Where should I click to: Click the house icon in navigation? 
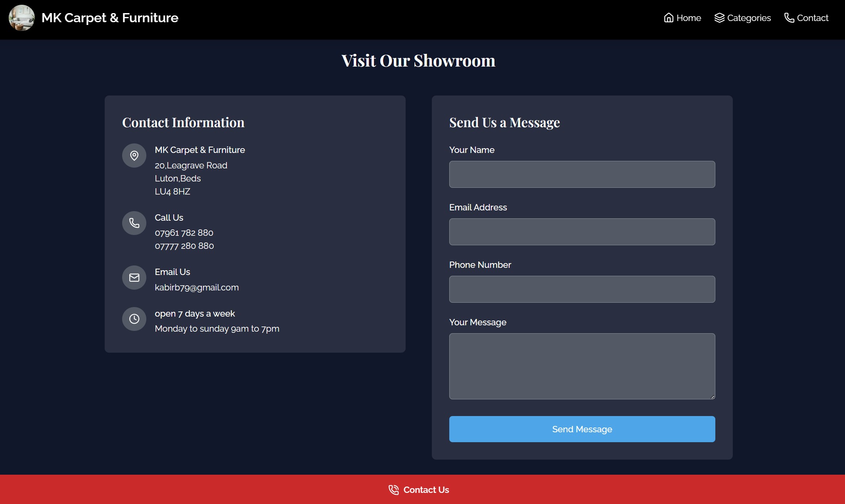click(669, 18)
